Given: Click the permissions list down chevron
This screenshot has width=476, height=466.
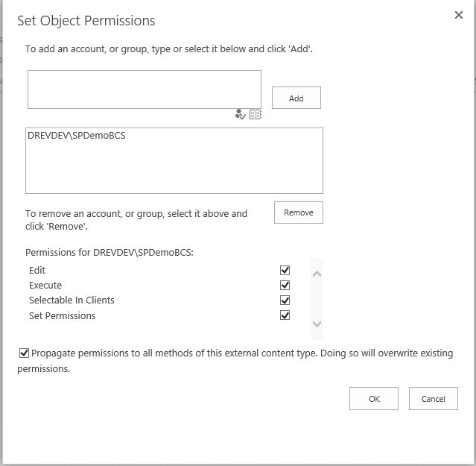Looking at the screenshot, I should pos(317,324).
